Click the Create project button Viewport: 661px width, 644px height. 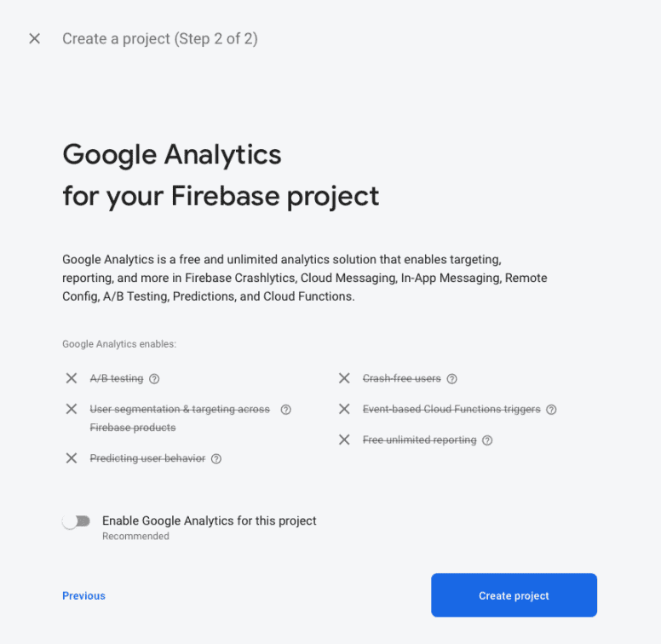pos(514,595)
